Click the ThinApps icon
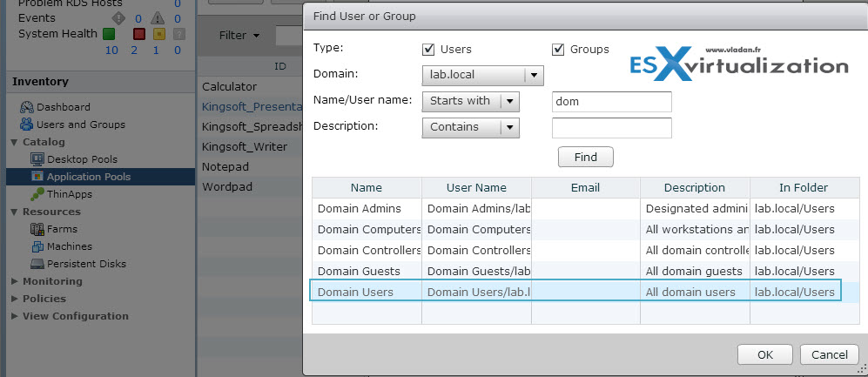This screenshot has height=377, width=868. coord(37,194)
